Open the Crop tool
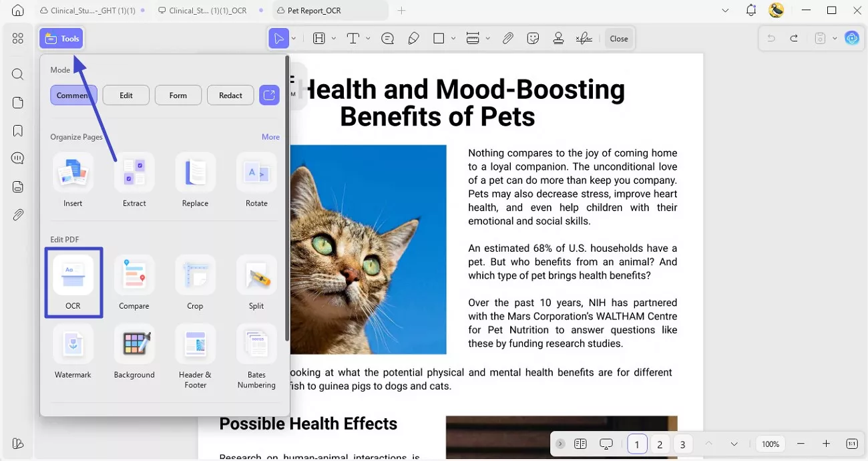Viewport: 868px width, 461px height. (x=195, y=283)
